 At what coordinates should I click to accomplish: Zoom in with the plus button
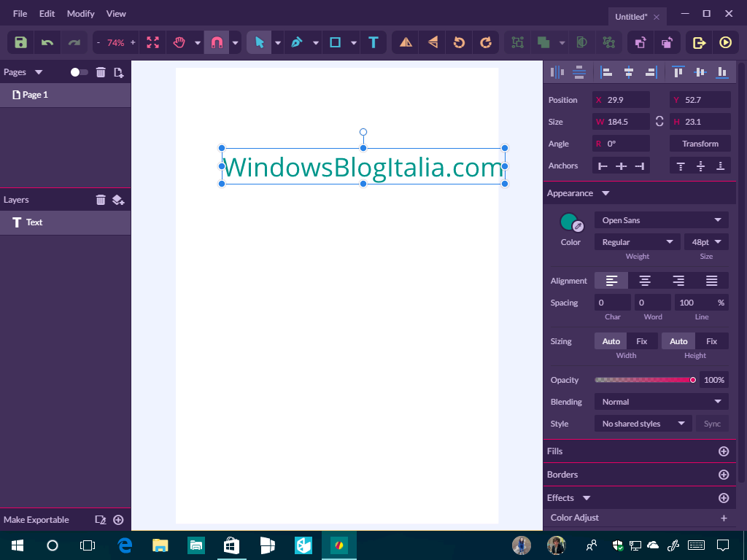click(133, 42)
